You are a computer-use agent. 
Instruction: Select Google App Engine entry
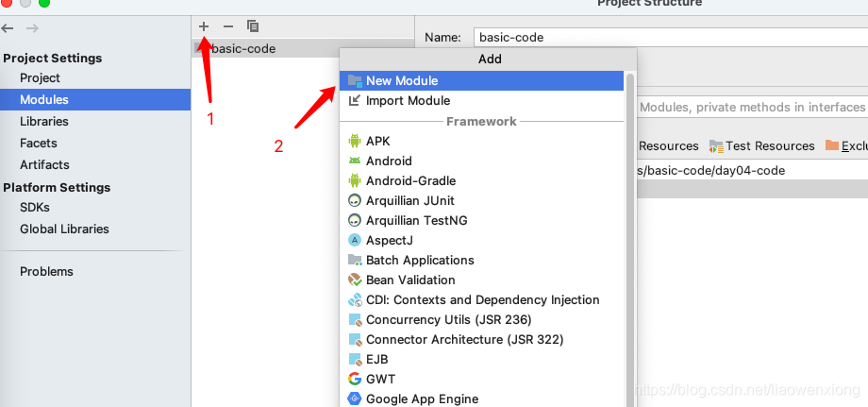click(x=481, y=399)
